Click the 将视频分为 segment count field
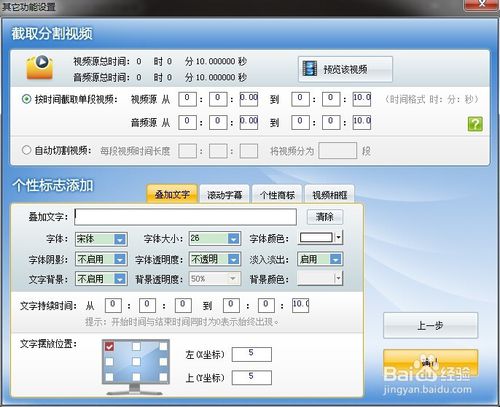The height and width of the screenshot is (407, 500). 337,151
